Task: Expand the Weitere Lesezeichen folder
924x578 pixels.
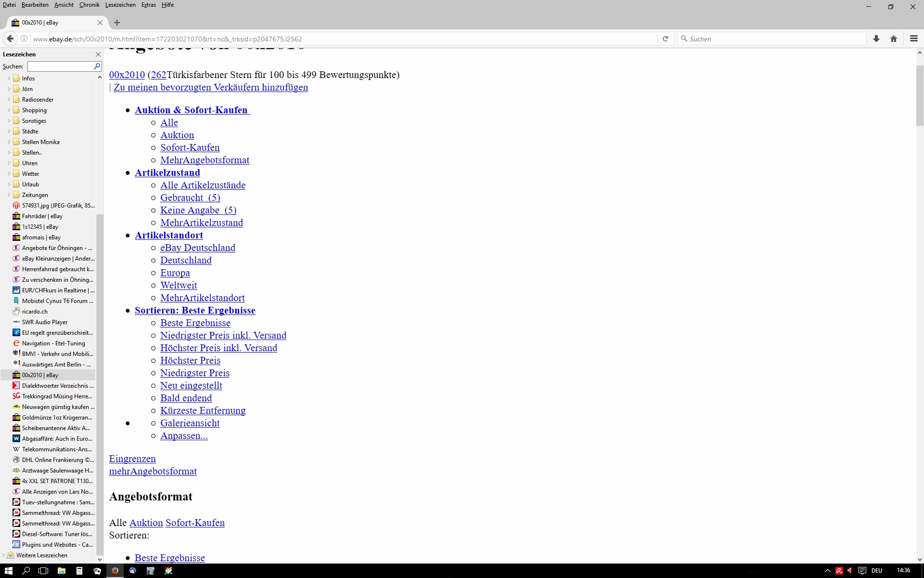Action: click(x=3, y=555)
